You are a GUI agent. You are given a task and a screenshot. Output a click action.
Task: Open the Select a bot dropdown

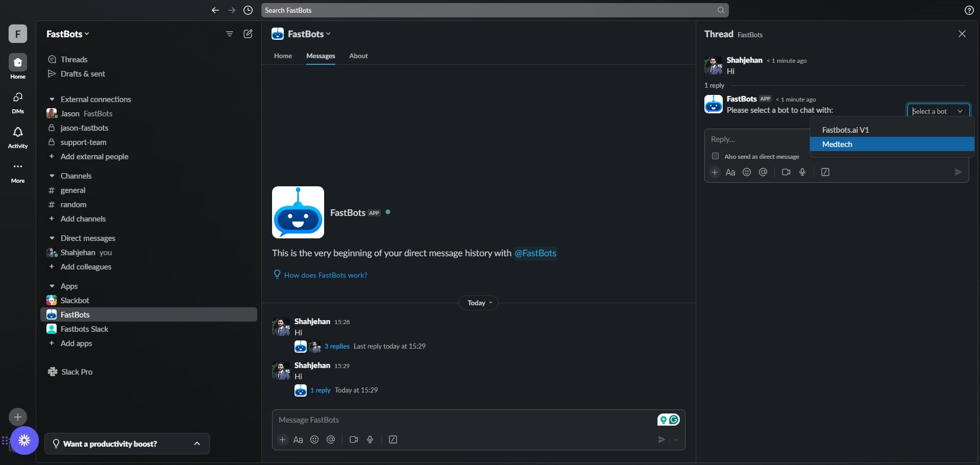click(x=938, y=111)
